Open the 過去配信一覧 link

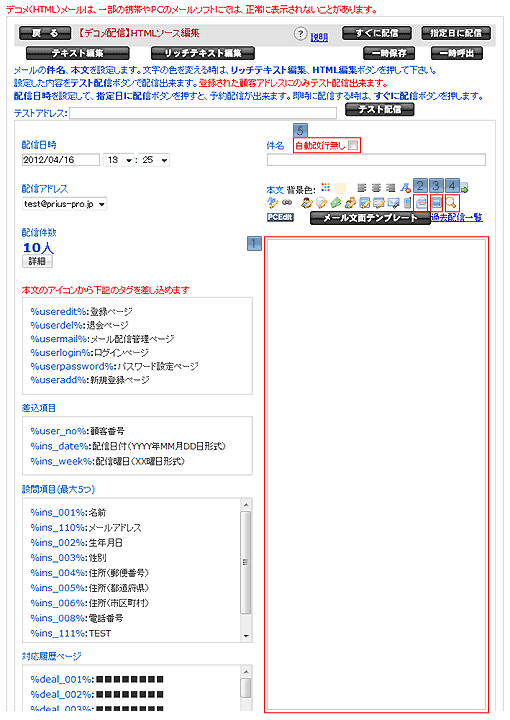456,217
